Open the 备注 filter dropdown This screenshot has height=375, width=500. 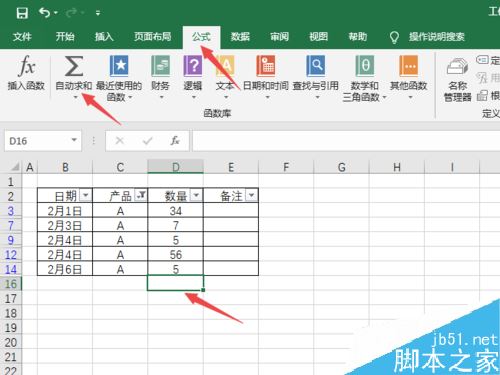tap(252, 195)
